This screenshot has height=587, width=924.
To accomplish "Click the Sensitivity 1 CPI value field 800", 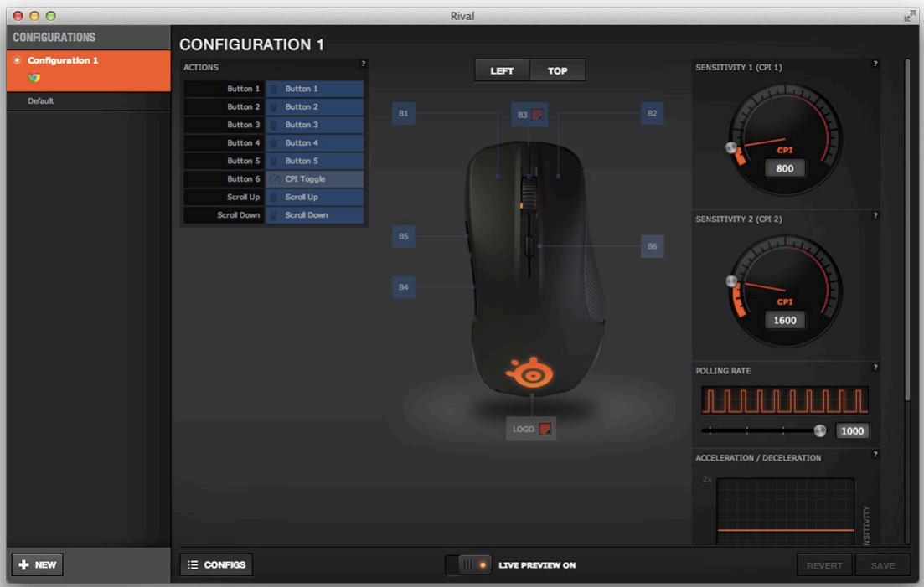I will pyautogui.click(x=785, y=168).
